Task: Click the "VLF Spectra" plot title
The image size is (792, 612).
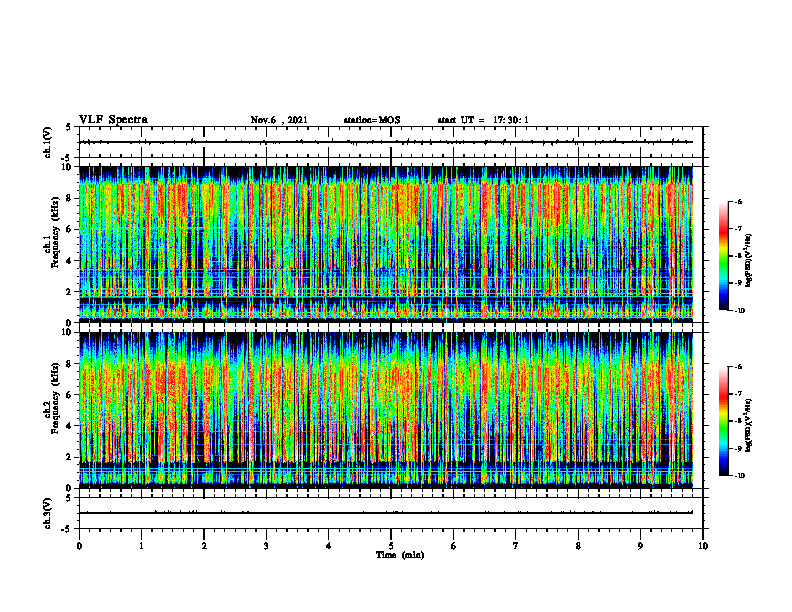Action: pyautogui.click(x=113, y=120)
